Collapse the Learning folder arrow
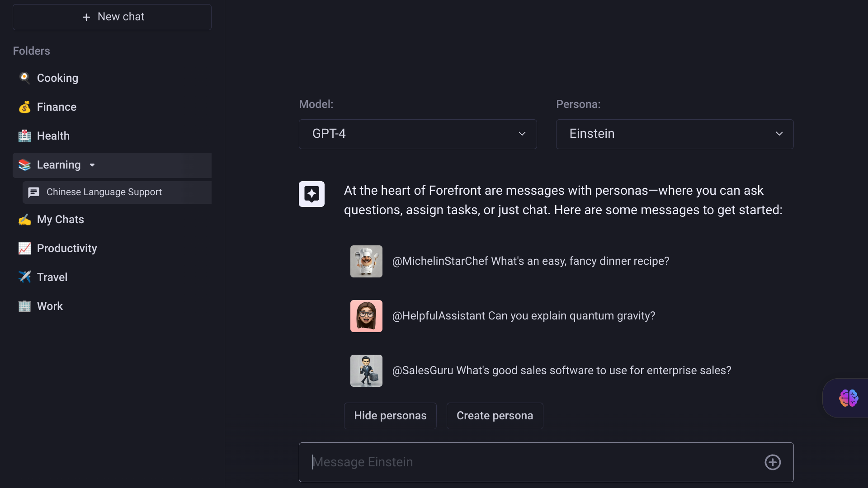Screen dimensions: 868x488 click(x=92, y=165)
